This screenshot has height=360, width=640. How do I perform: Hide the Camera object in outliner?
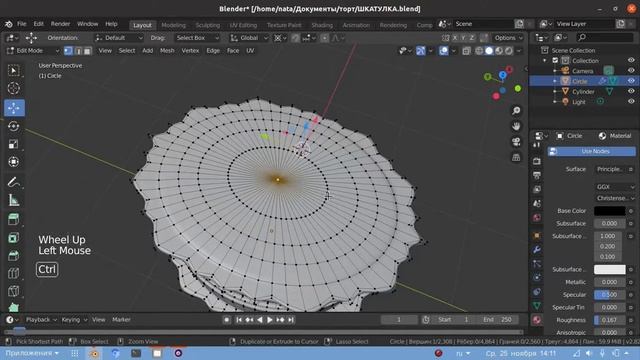click(631, 71)
